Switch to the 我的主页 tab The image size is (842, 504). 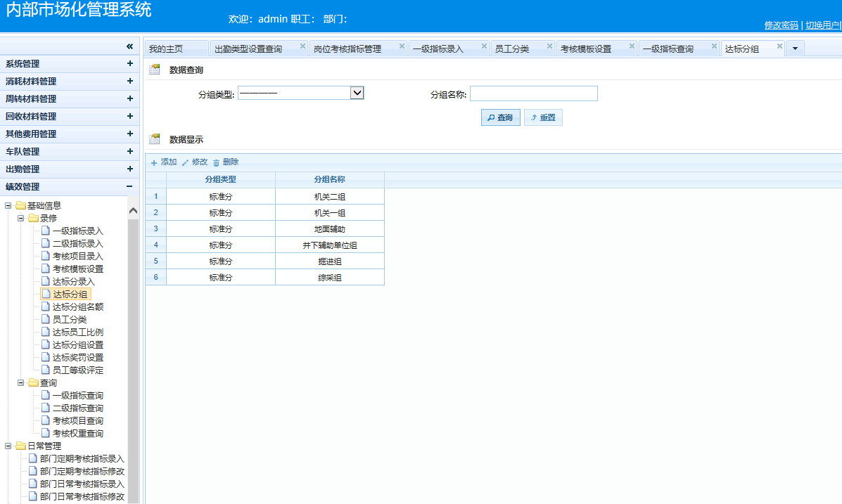166,49
